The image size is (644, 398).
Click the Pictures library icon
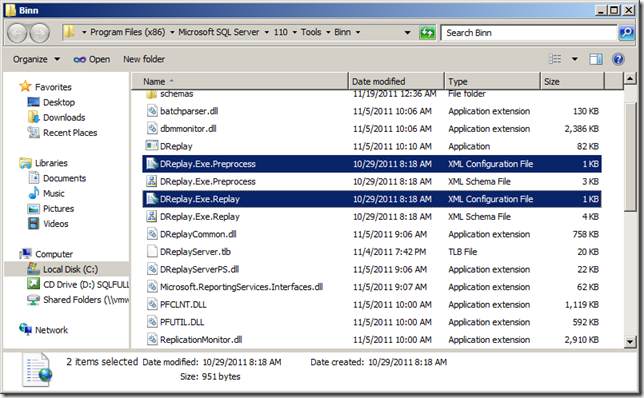tap(33, 209)
